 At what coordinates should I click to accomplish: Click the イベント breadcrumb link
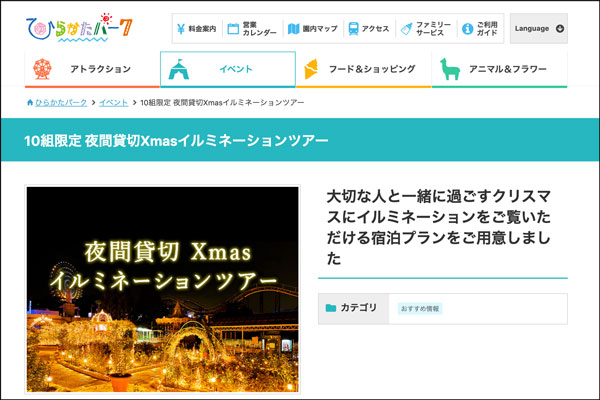[113, 102]
